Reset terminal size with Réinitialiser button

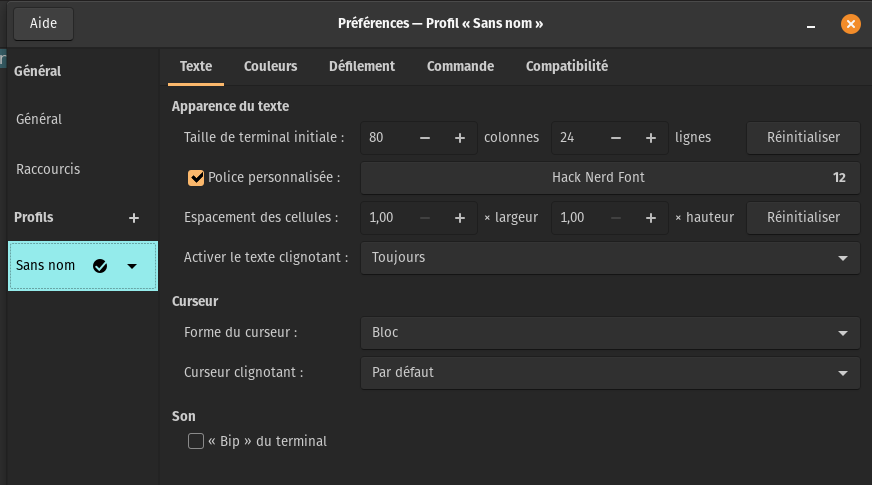pos(803,137)
